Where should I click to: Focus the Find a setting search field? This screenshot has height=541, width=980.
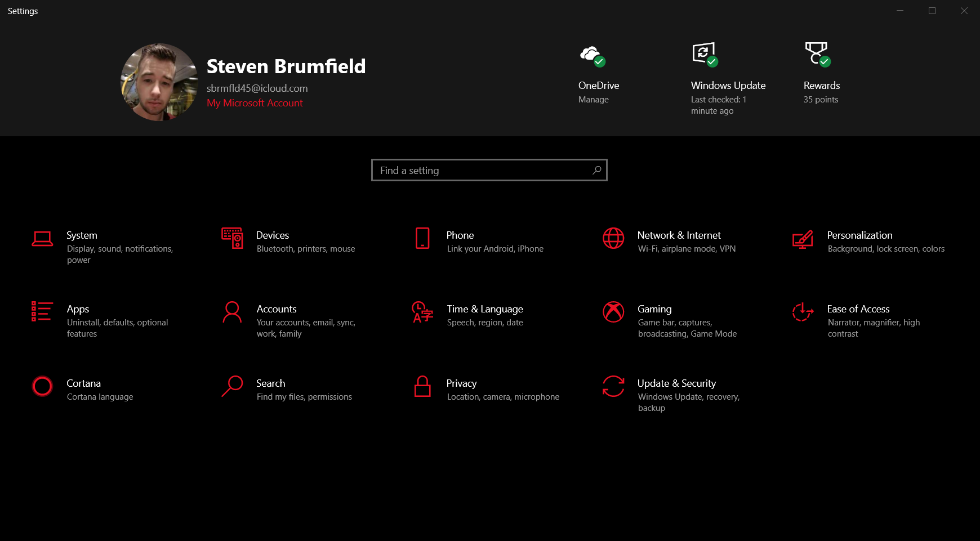coord(489,170)
